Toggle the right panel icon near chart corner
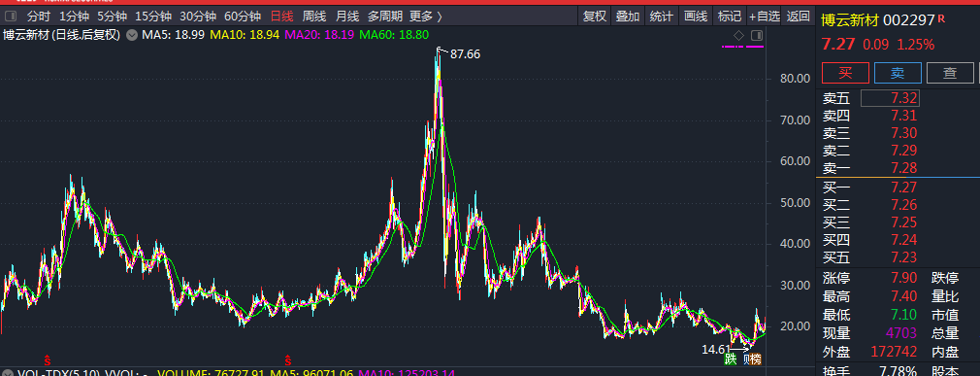Screen dimensions: 980x376 [756, 35]
